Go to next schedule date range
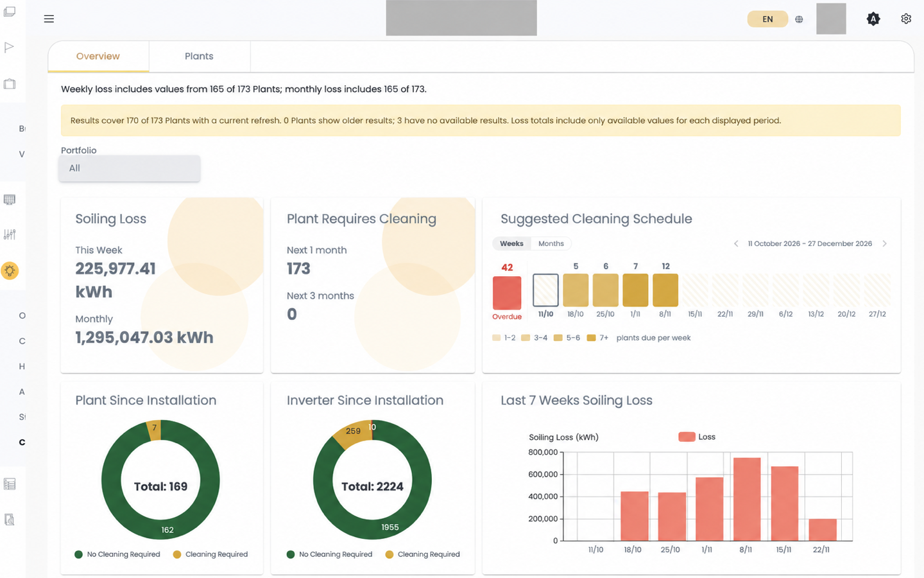924x578 pixels. click(x=884, y=243)
